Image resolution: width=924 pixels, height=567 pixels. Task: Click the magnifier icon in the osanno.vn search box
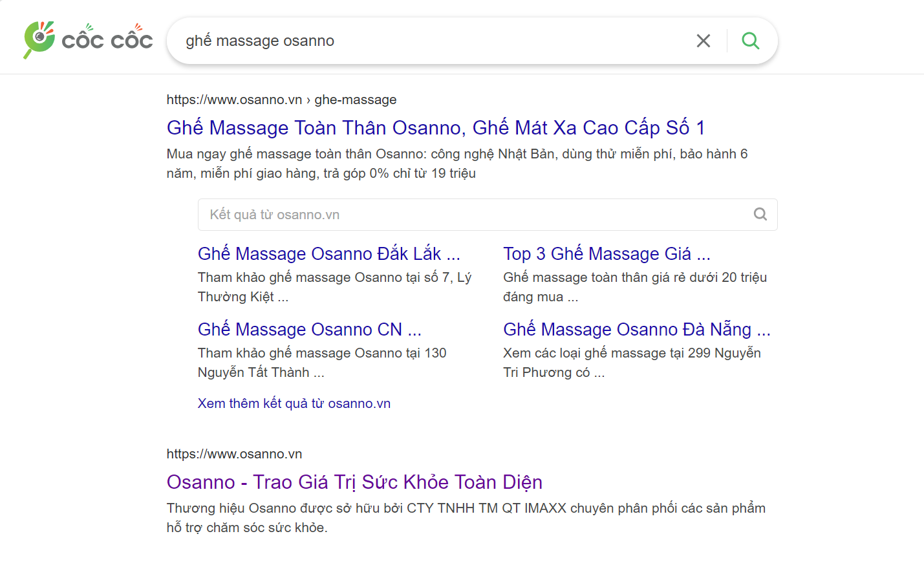click(x=760, y=214)
